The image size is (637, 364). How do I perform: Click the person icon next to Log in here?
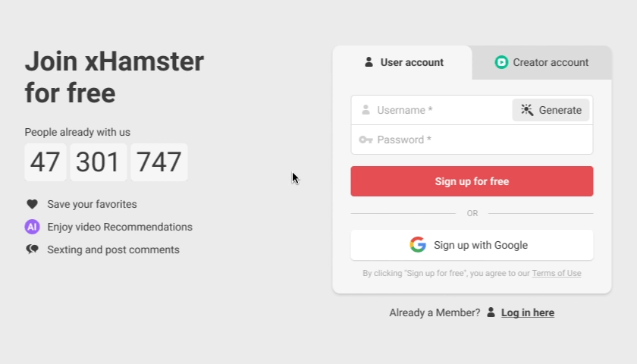coord(491,312)
